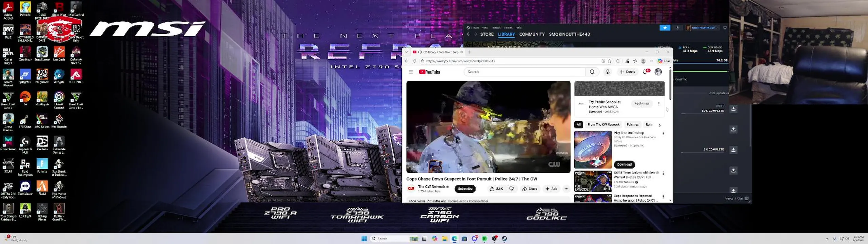868x244 pixels.
Task: Mute the YouTube browser tab audio
Action: click(420, 52)
